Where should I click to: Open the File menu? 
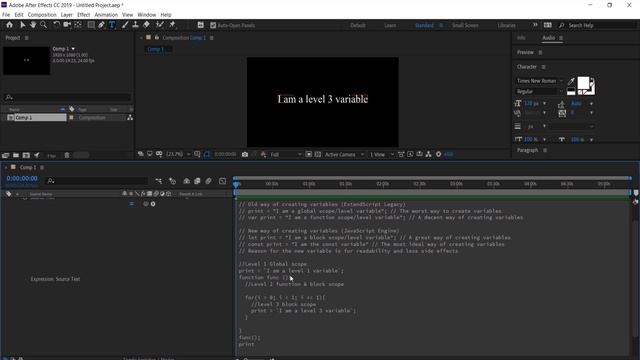(6, 15)
